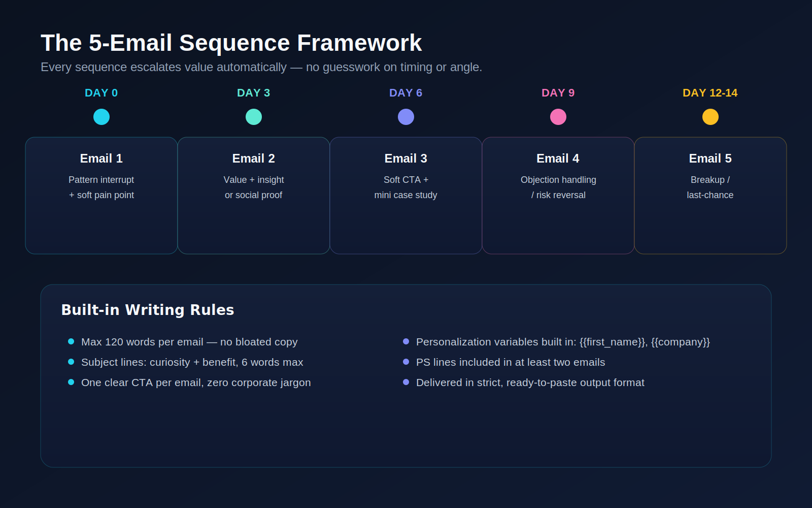Click the bullet beside 'Personalization variables'
The width and height of the screenshot is (812, 508).
[x=406, y=341]
